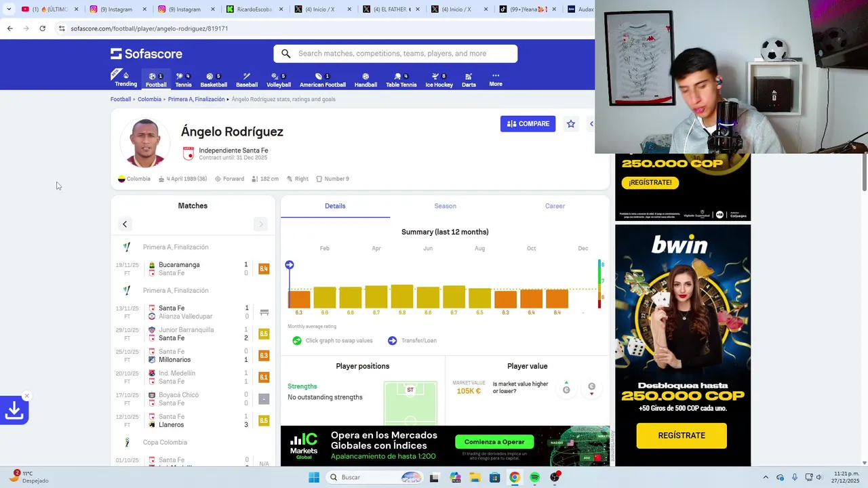Click the blue download floating icon

[14, 410]
